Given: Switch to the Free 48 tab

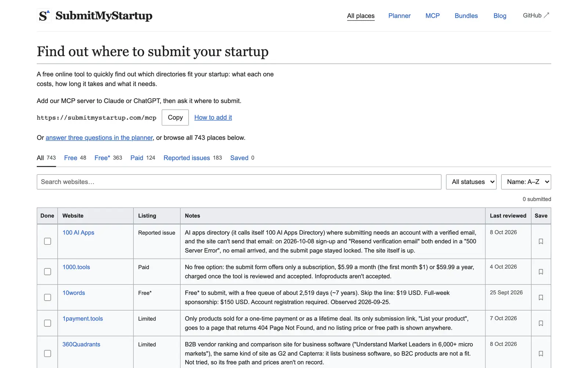Looking at the screenshot, I should [x=75, y=158].
